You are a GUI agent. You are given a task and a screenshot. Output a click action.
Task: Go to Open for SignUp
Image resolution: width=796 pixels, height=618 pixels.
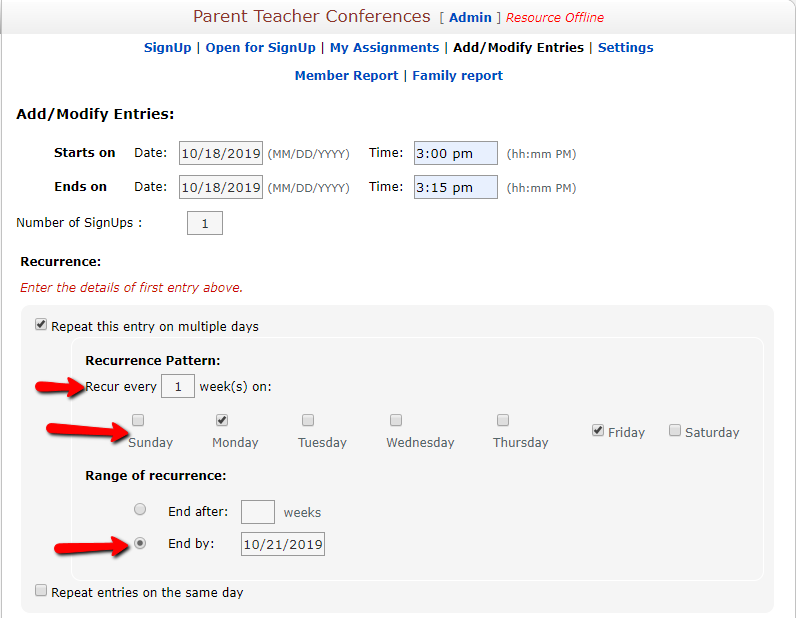point(260,48)
